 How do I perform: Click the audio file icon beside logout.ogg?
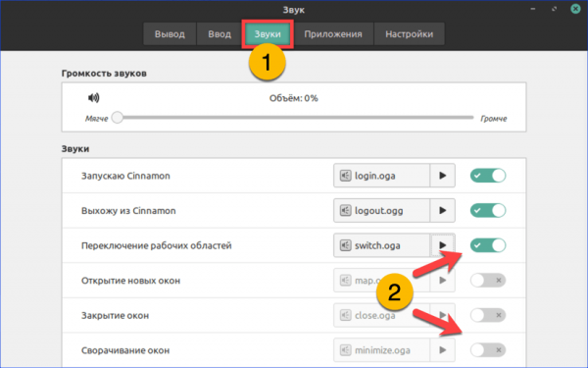pos(345,210)
